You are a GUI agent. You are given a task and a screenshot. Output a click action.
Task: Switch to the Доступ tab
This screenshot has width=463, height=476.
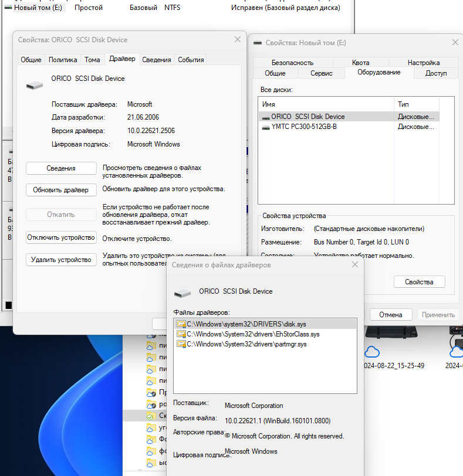436,73
